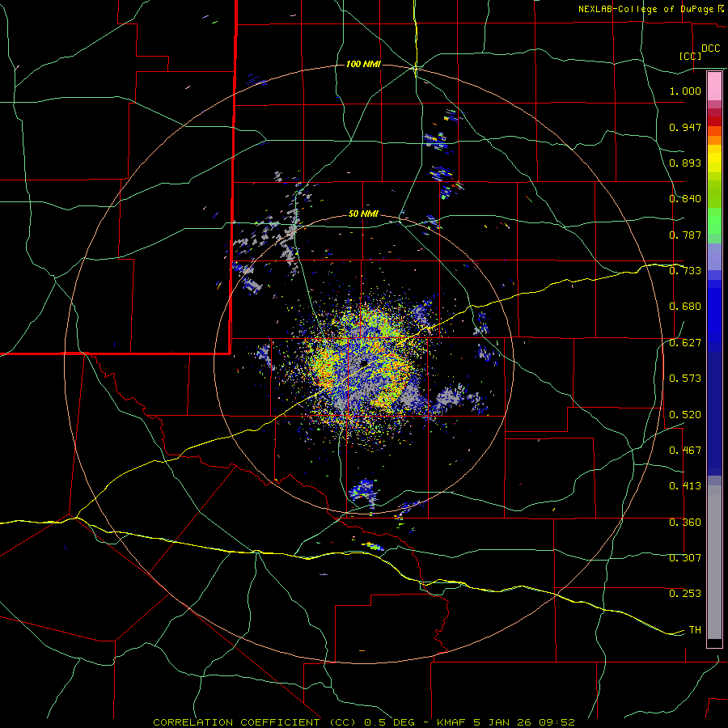The image size is (728, 728).
Task: Click the 100 NMI range ring label
Action: point(363,64)
